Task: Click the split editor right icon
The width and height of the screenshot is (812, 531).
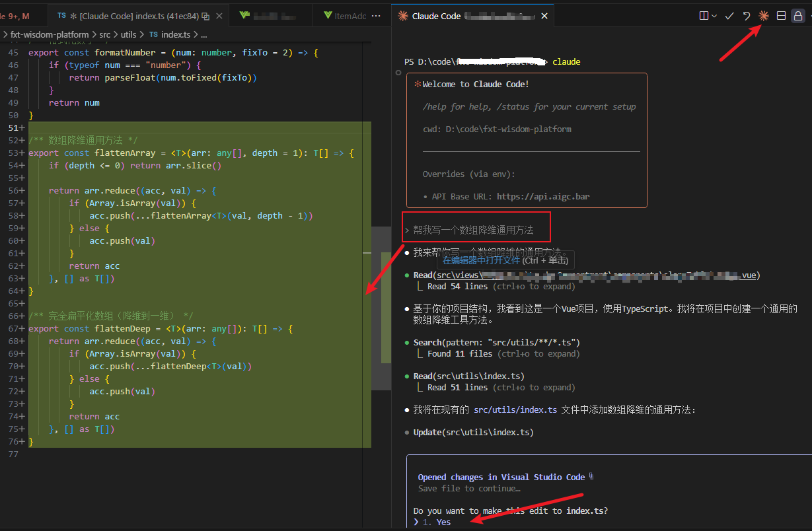Action: [704, 16]
